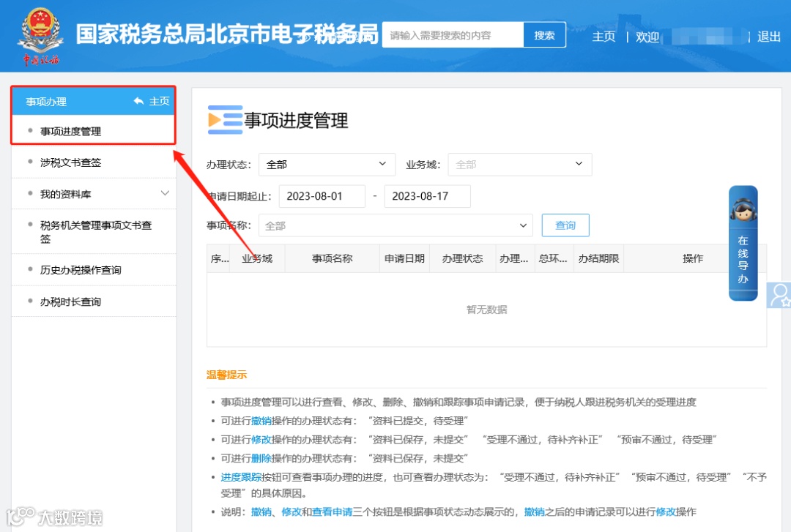Screen dimensions: 791x532
Task: Click the back arrow next to 主页 in sidebar
Action: 138,101
